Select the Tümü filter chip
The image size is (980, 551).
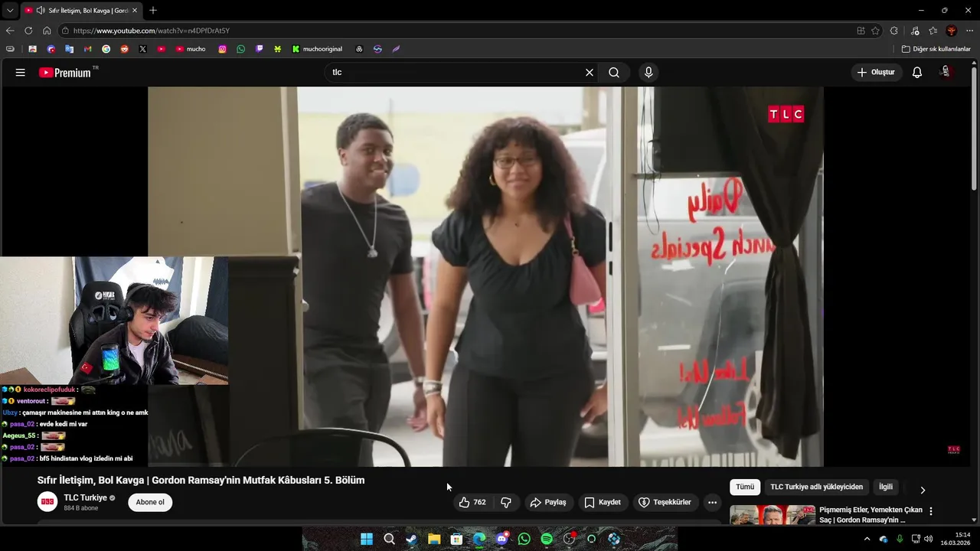[x=745, y=487]
